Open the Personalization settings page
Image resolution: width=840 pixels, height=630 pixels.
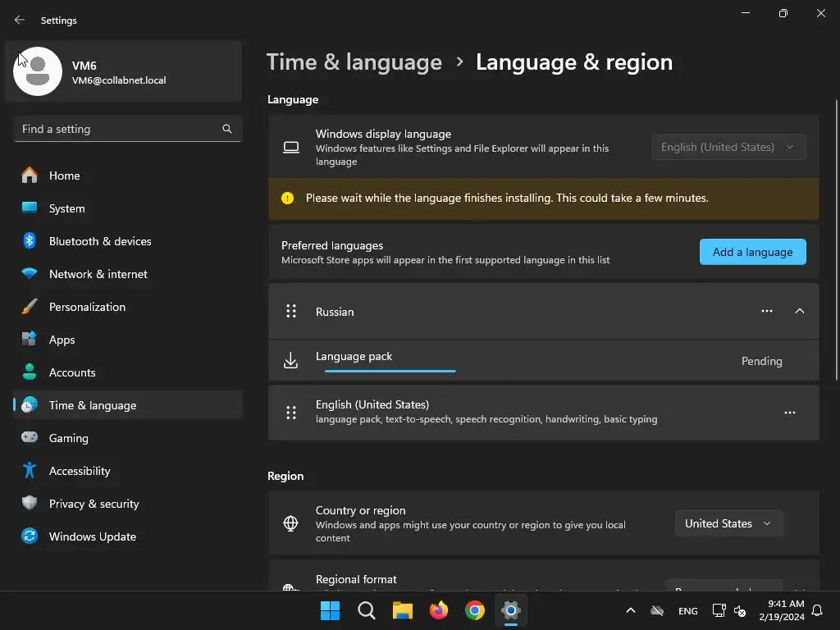pyautogui.click(x=127, y=307)
